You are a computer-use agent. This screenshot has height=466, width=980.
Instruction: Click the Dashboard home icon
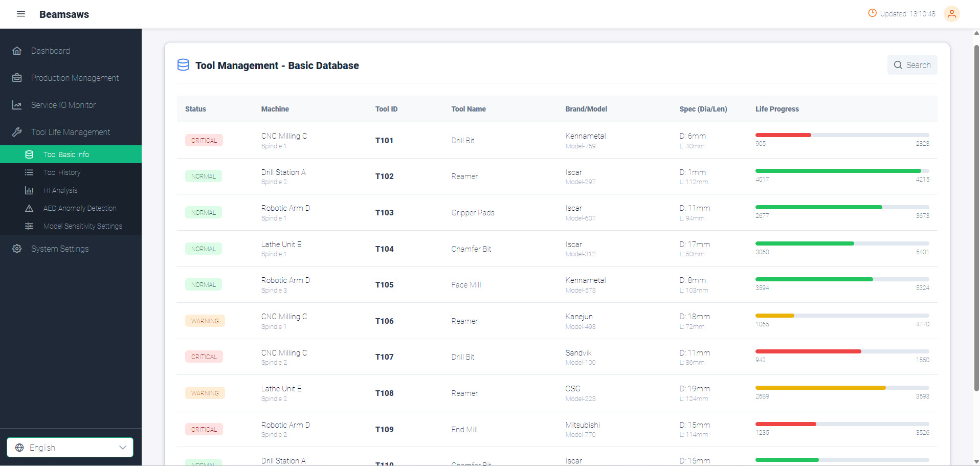point(17,51)
